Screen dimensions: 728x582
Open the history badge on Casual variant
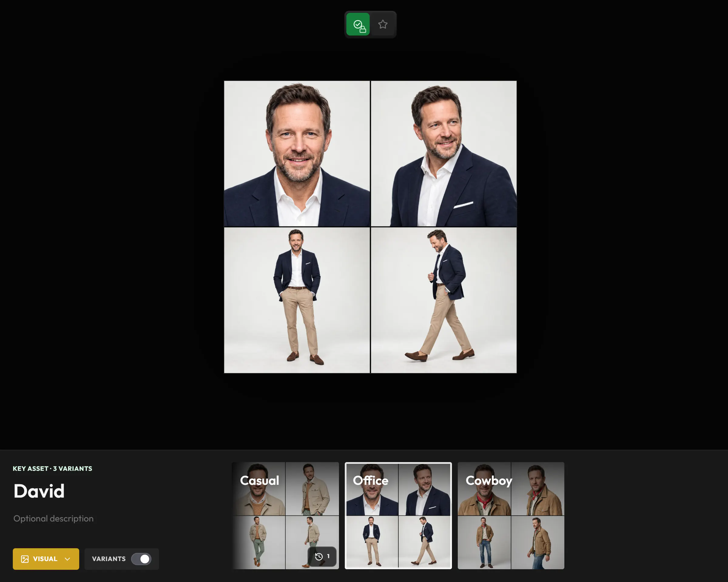[x=322, y=556]
